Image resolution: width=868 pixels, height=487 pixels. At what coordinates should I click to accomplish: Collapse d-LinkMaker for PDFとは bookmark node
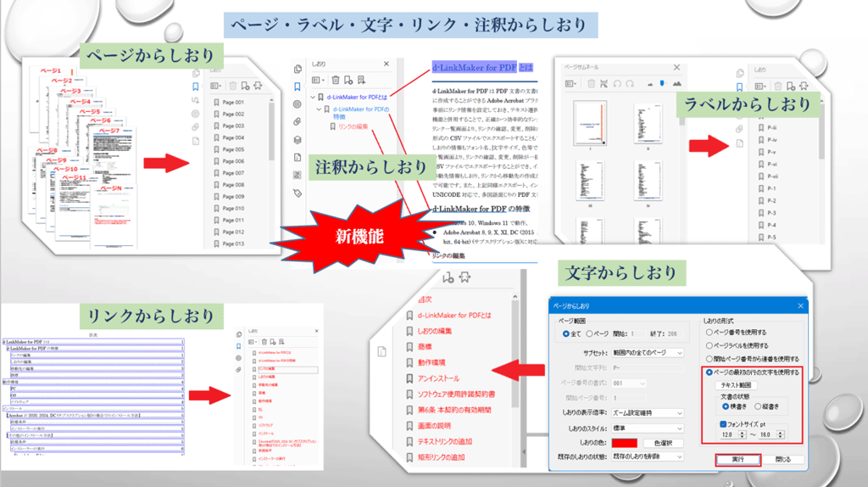313,97
